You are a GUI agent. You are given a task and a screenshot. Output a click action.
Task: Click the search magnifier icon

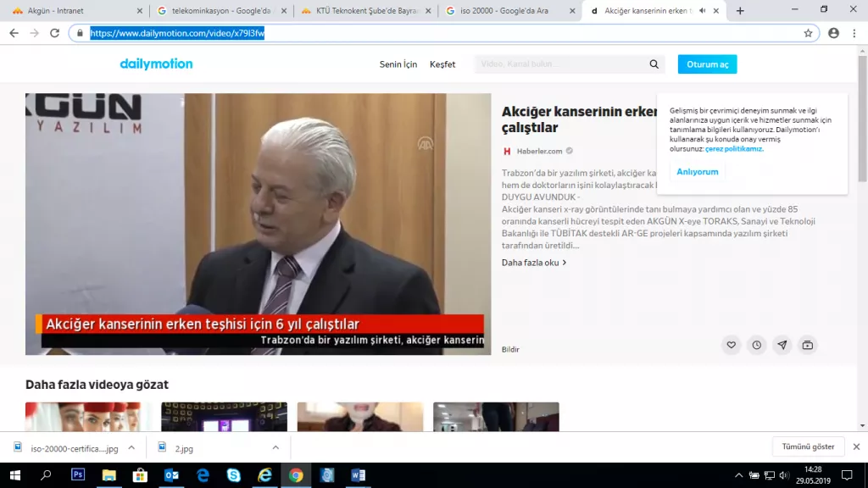tap(654, 64)
